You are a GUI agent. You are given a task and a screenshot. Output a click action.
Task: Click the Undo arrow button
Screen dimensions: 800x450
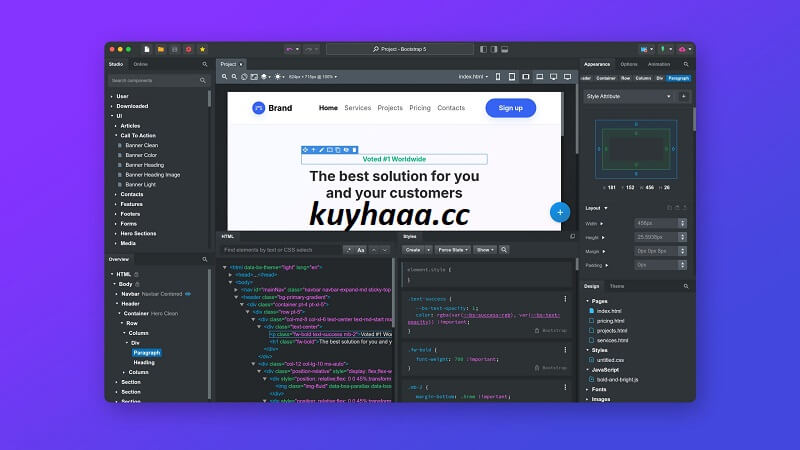pos(292,49)
